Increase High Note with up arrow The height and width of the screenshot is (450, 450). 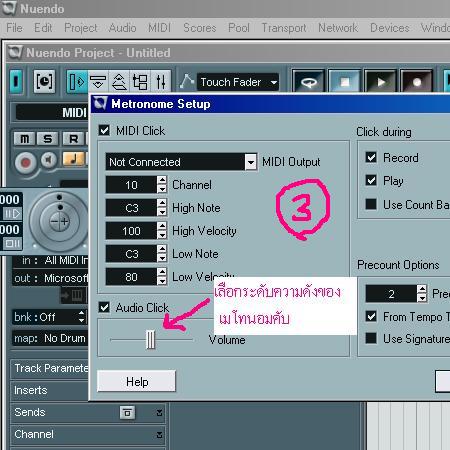[x=162, y=203]
